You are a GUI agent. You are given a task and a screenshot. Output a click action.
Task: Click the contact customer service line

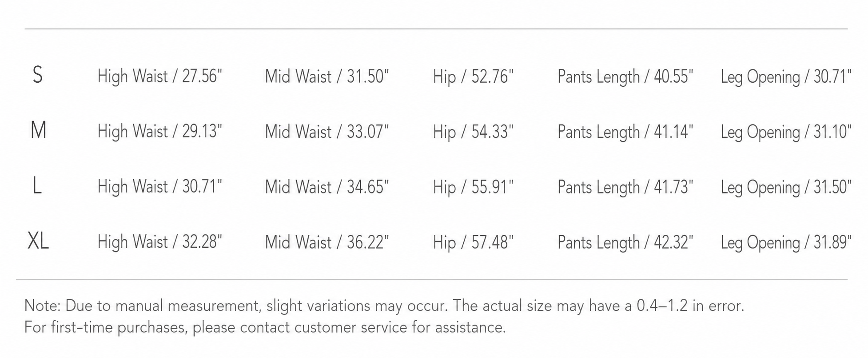pos(265,328)
